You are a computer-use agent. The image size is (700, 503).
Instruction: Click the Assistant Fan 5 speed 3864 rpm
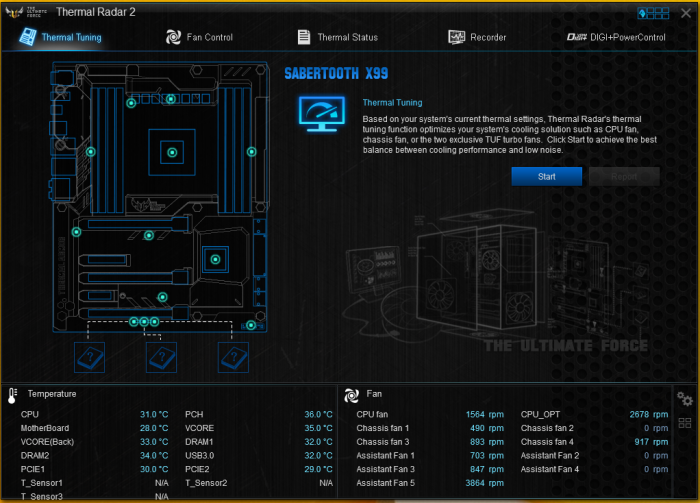(x=485, y=483)
